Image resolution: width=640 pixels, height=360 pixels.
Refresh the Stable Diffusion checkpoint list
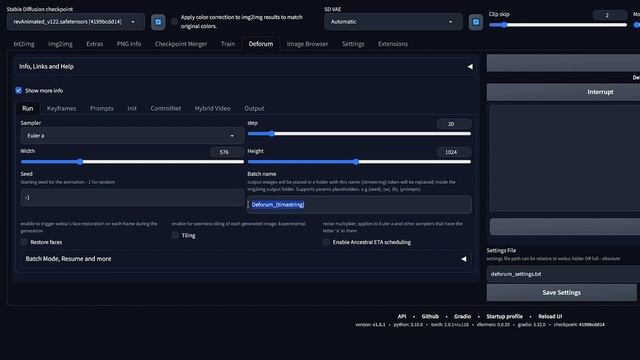click(x=158, y=22)
